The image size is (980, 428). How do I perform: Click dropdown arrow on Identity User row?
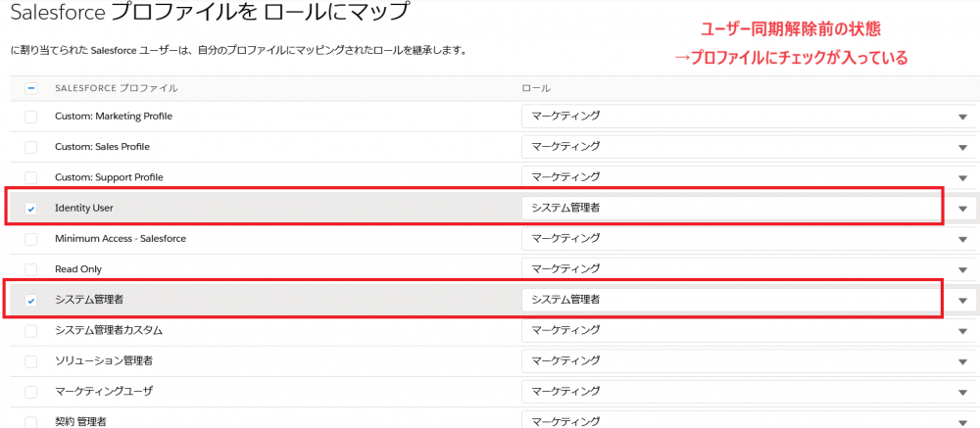[962, 210]
